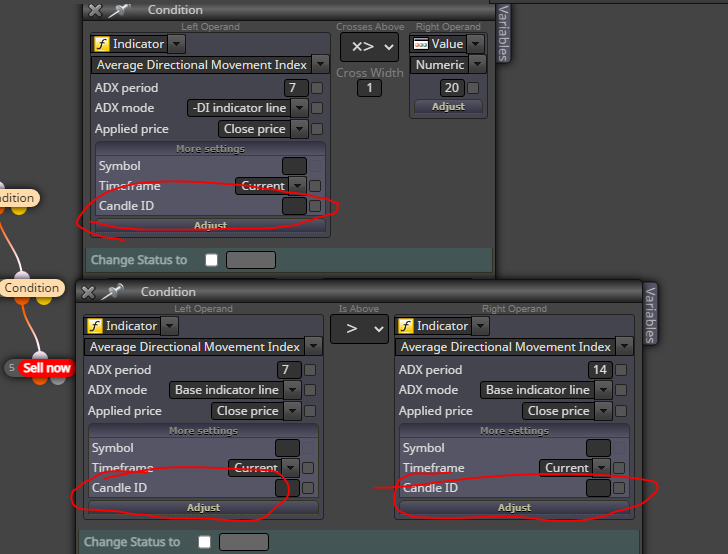Open top panel Variables side tab
Image resolution: width=728 pixels, height=554 pixels.
click(x=503, y=33)
